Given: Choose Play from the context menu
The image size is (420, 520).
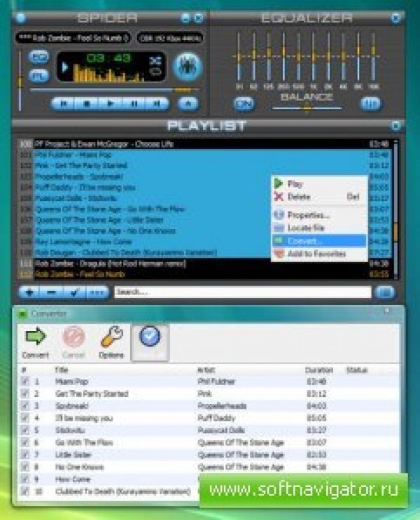Looking at the screenshot, I should tap(319, 184).
